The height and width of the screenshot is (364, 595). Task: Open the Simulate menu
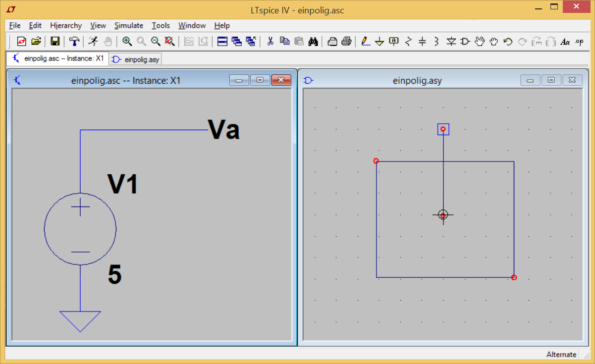[x=129, y=26]
